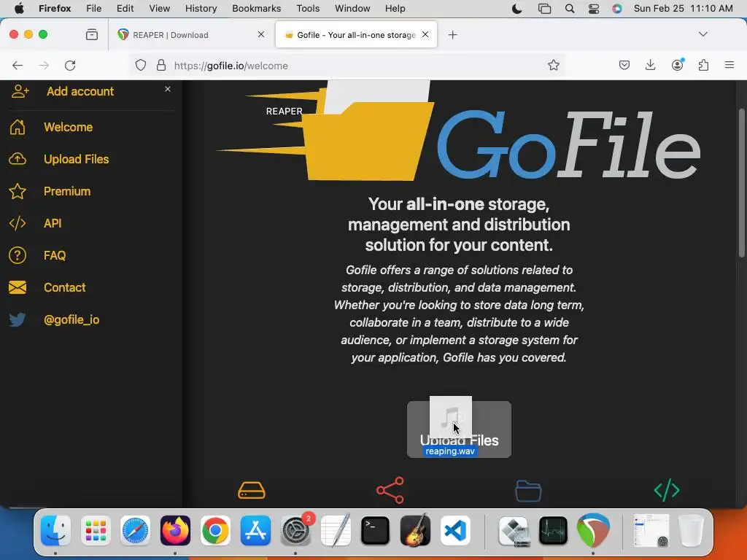Go back with the back arrow
Viewport: 747px width, 560px height.
click(18, 65)
